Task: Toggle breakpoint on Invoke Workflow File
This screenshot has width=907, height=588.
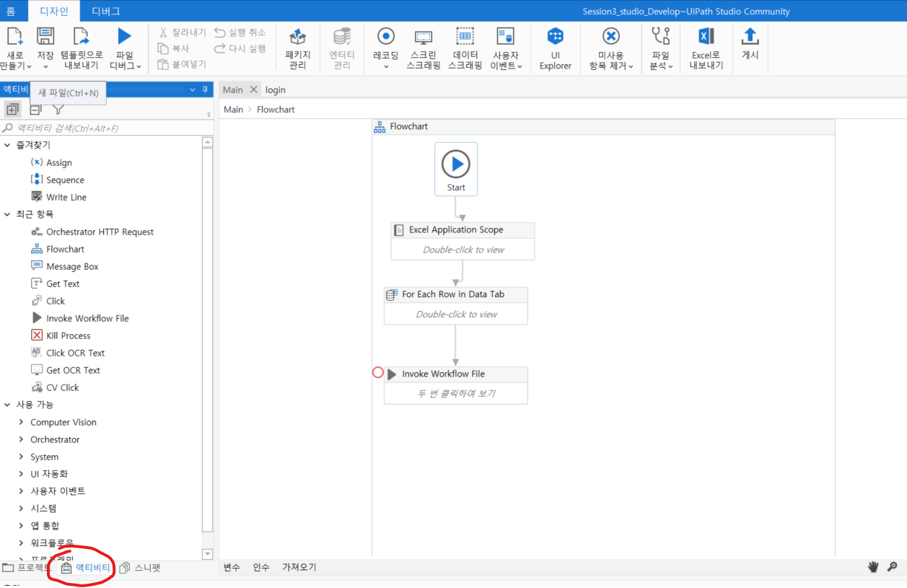Action: [x=377, y=373]
